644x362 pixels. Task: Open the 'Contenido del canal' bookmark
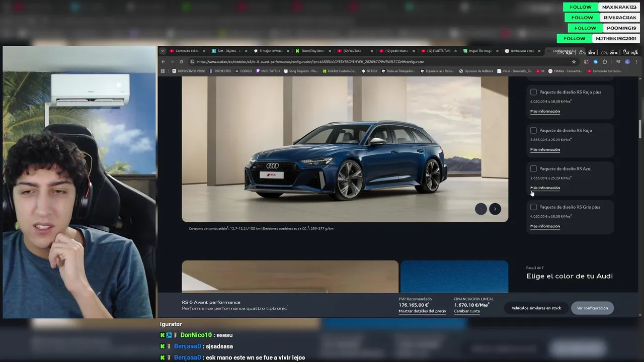click(x=604, y=71)
